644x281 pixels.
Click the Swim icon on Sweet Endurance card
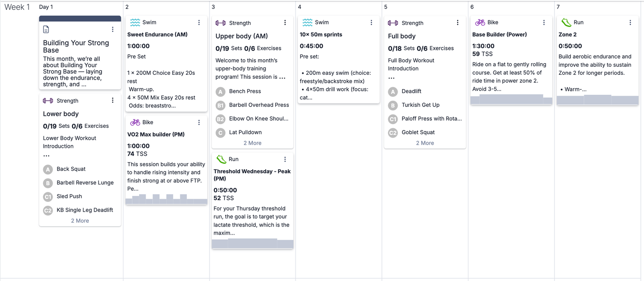coord(134,22)
